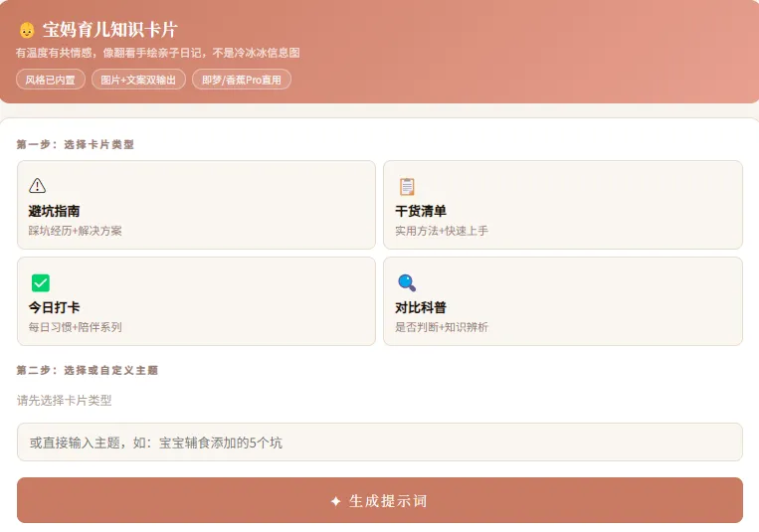Click the warning triangle icon on 避坑指南
759x532 pixels.
pos(38,185)
